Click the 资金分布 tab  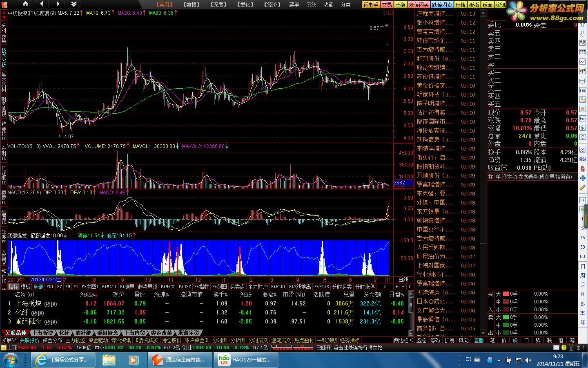pyautogui.click(x=52, y=340)
